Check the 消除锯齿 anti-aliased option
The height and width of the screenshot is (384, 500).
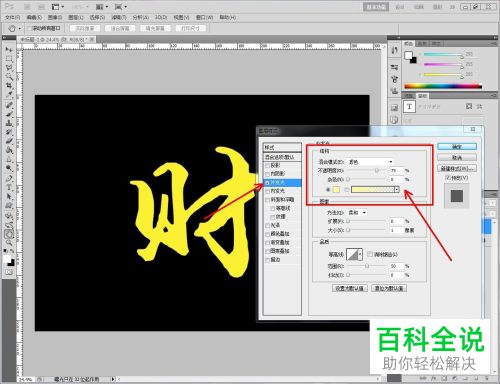370,254
